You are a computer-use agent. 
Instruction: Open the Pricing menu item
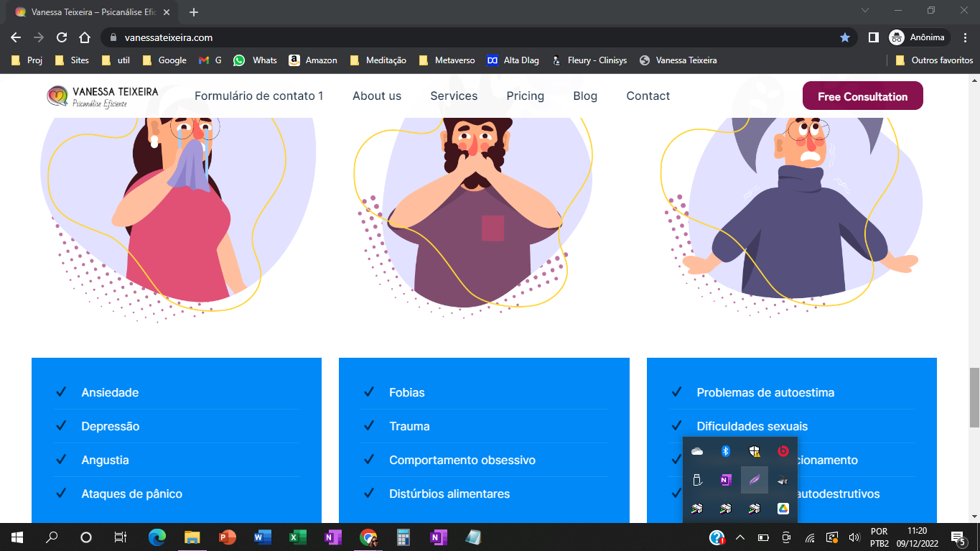[525, 96]
